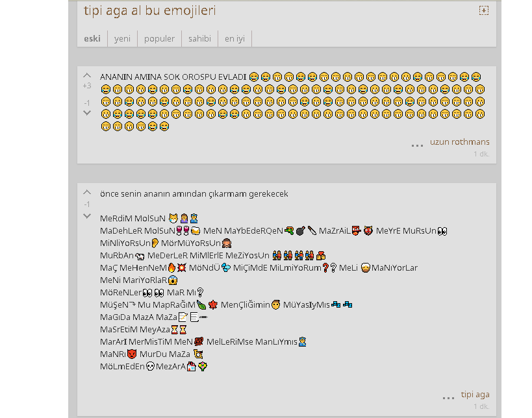Image resolution: width=532 pixels, height=418 pixels.
Task: Click the skull emoji in MöLmEdEn line
Action: pos(150,367)
